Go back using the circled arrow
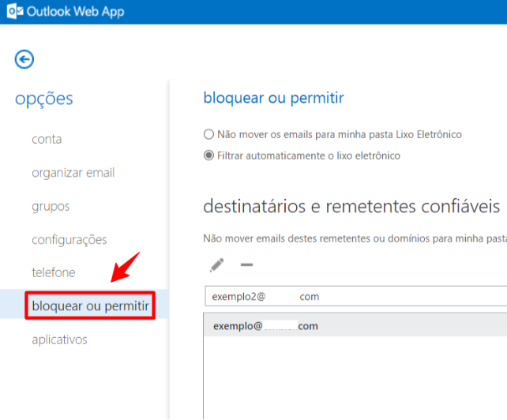This screenshot has width=507, height=420. click(24, 59)
